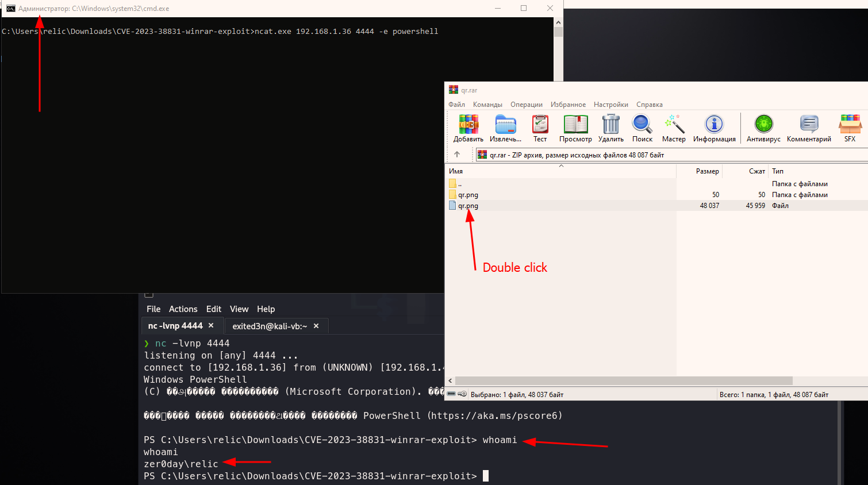Click the WinRAR archive path address field
The height and width of the screenshot is (485, 868).
pyautogui.click(x=671, y=155)
